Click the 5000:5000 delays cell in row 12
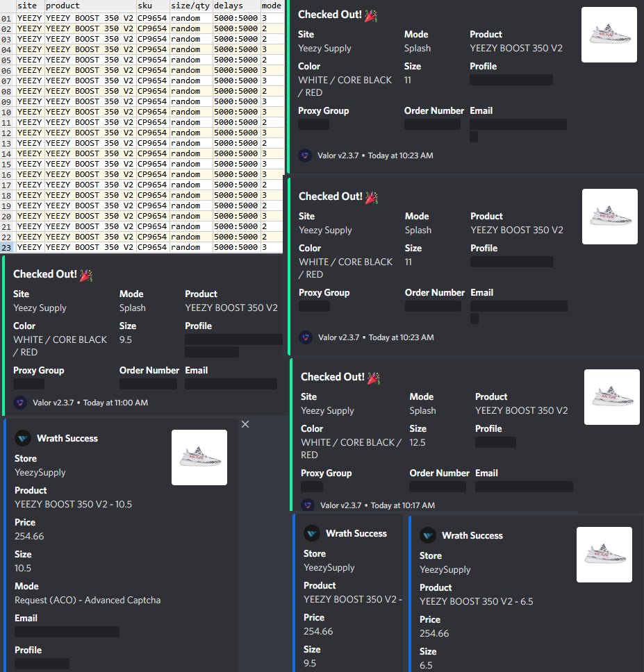Screen dimensions: 644x672 pos(236,133)
